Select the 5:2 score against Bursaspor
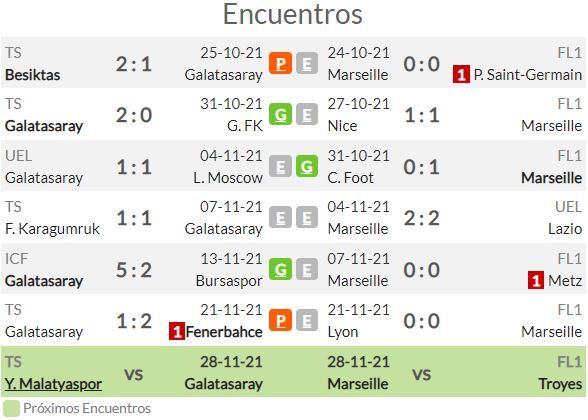Viewport: 588px width, 420px height. (x=134, y=270)
